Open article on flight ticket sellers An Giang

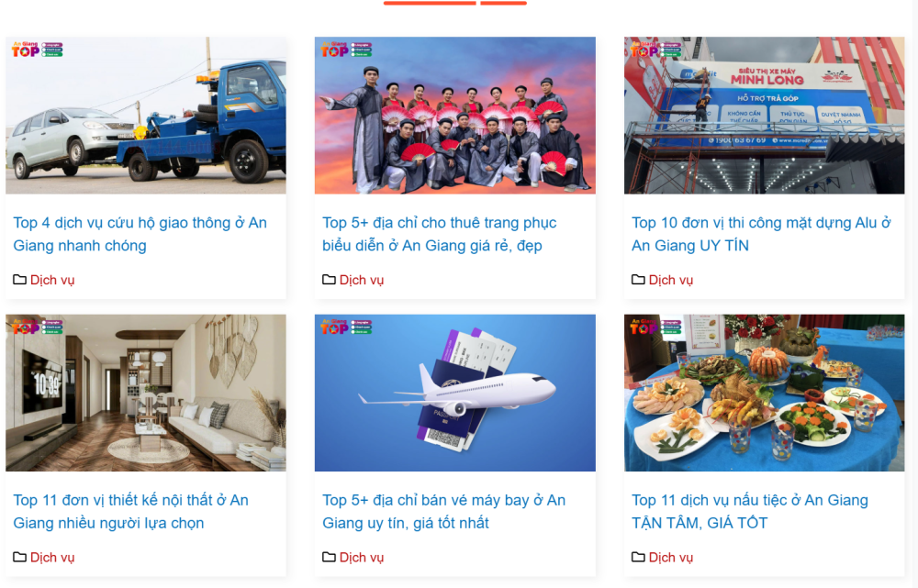point(443,511)
